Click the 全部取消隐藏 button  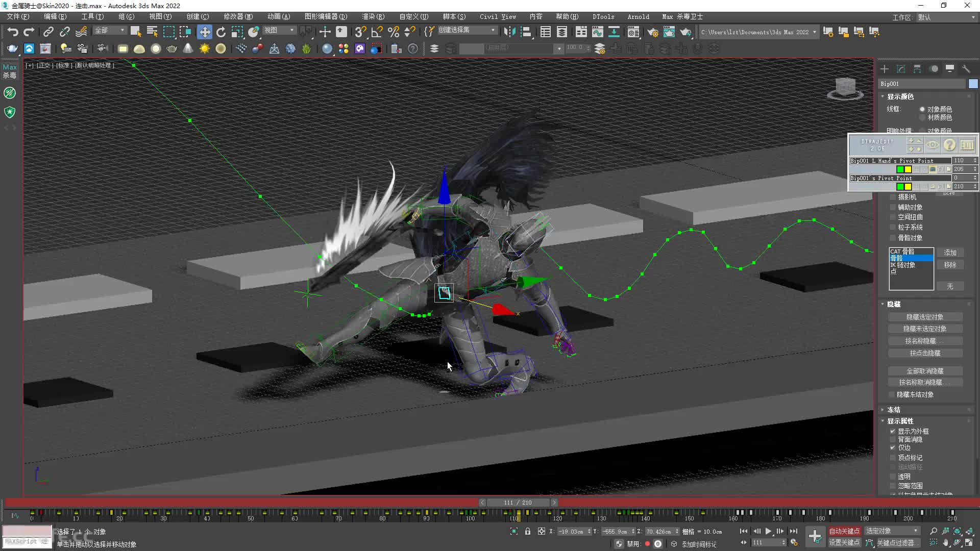point(925,371)
